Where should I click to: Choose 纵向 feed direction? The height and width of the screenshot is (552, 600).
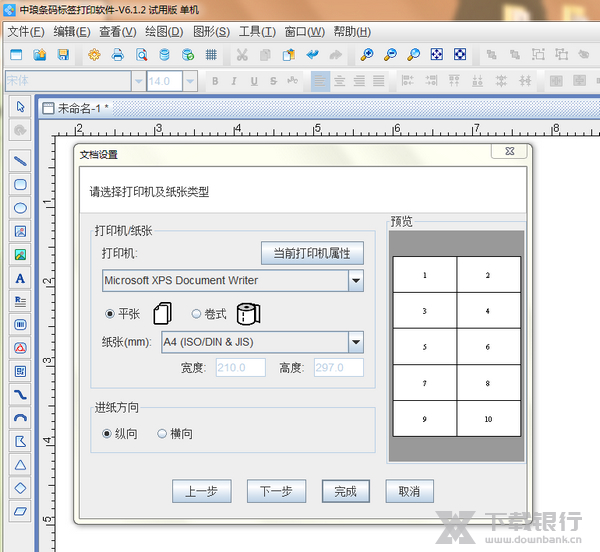tap(107, 434)
